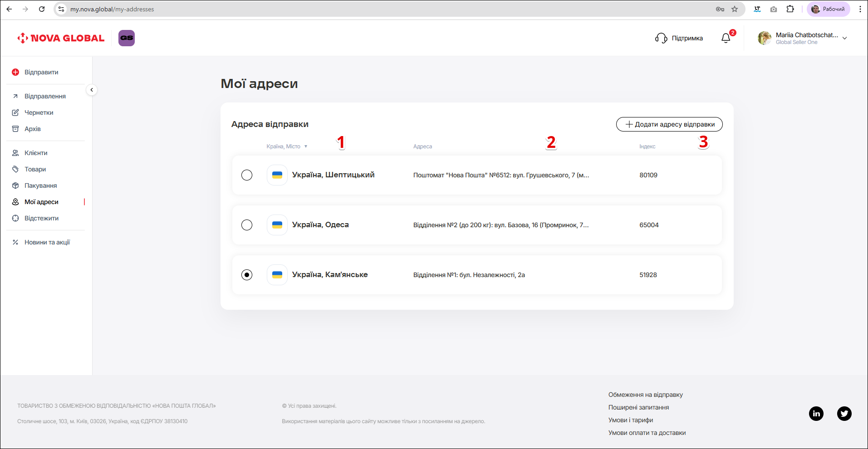Open Чернетки drafts section
The height and width of the screenshot is (449, 868).
pyautogui.click(x=39, y=112)
